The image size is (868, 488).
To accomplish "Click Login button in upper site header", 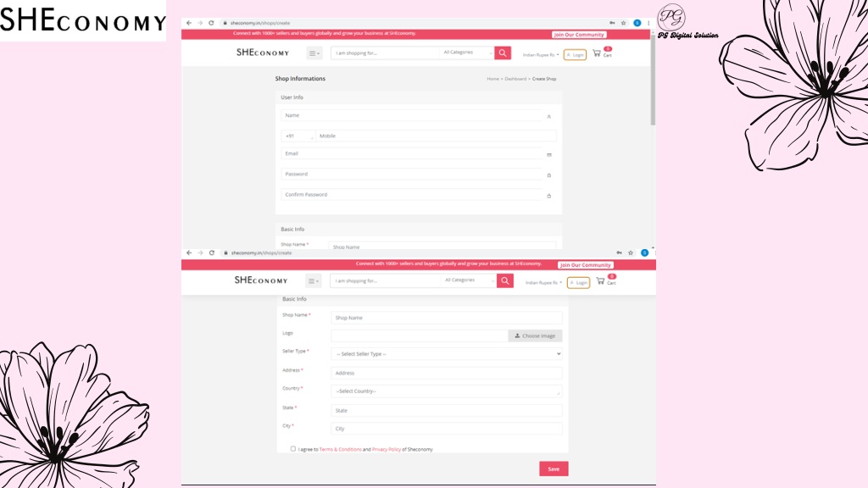I will (x=576, y=55).
